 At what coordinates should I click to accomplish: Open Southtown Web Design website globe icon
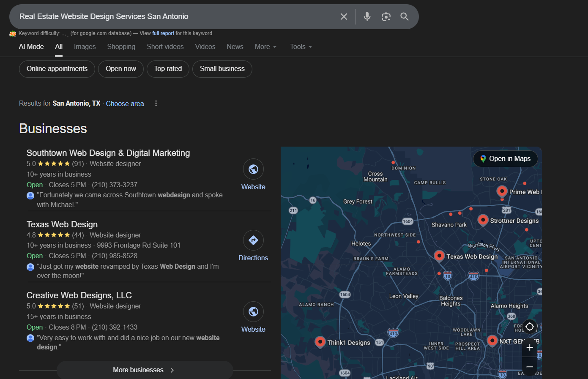point(253,169)
